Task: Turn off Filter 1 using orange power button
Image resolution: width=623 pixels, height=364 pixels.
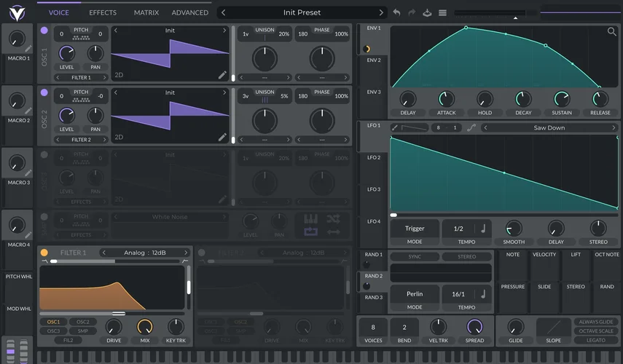Action: pos(44,253)
